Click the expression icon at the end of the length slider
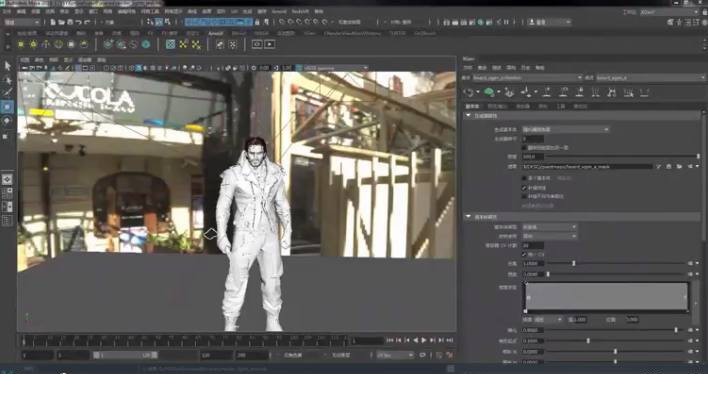Viewport: 708px width, 397px height. [690, 263]
